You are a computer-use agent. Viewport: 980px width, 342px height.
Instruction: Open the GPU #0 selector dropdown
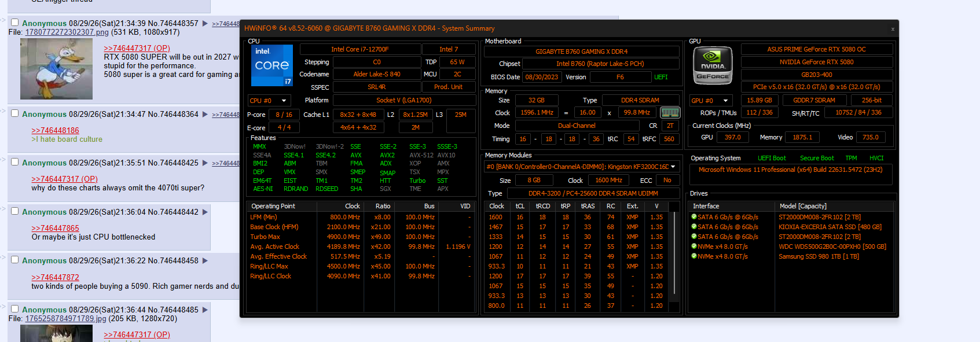[x=711, y=101]
